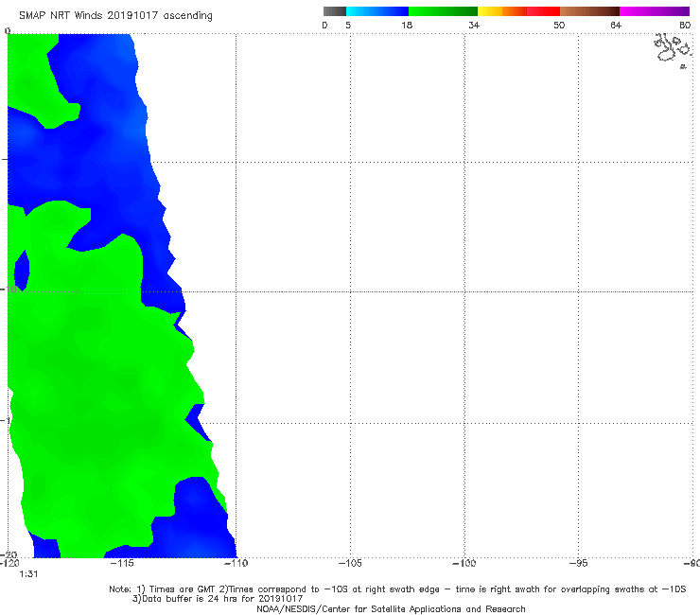Image resolution: width=700 pixels, height=615 pixels.
Task: Click the Galapagos Islands outline on the map
Action: [x=673, y=50]
